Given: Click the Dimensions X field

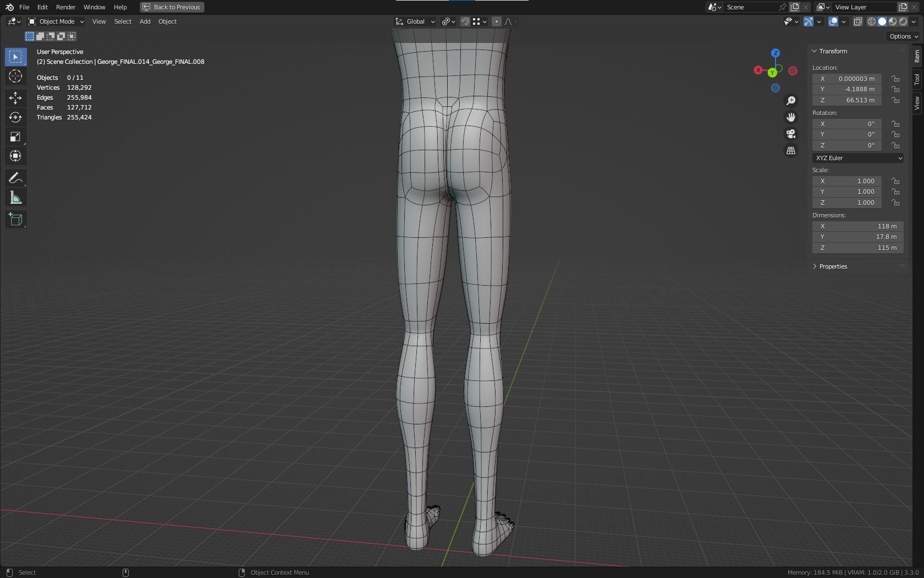Looking at the screenshot, I should (857, 226).
